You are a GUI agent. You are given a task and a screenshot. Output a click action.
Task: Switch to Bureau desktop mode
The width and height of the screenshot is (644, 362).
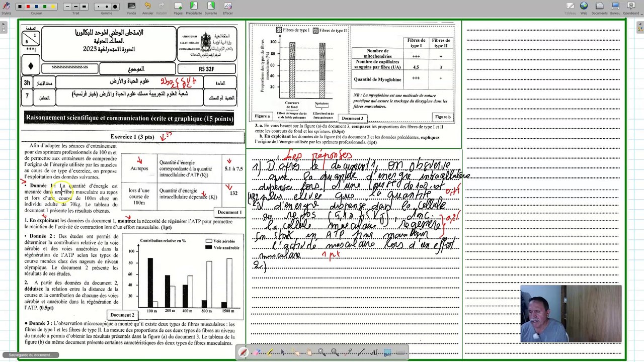click(615, 8)
